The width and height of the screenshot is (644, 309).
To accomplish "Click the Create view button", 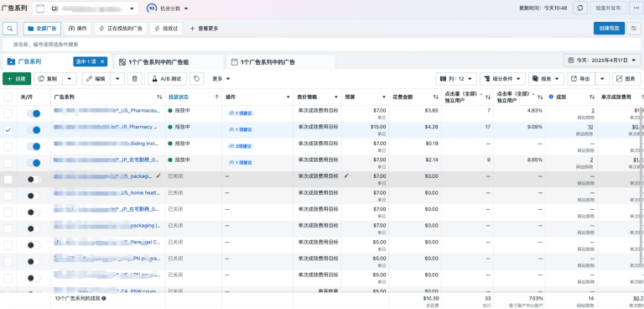I will tap(609, 29).
